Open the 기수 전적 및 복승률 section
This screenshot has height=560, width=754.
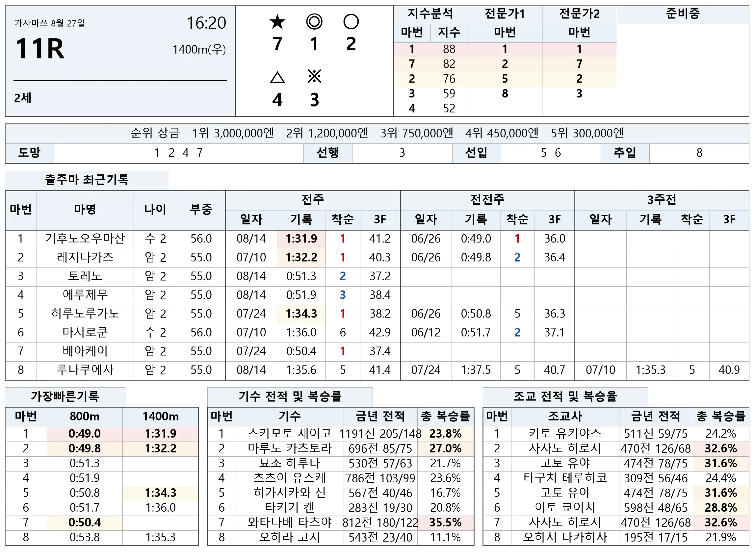point(290,396)
